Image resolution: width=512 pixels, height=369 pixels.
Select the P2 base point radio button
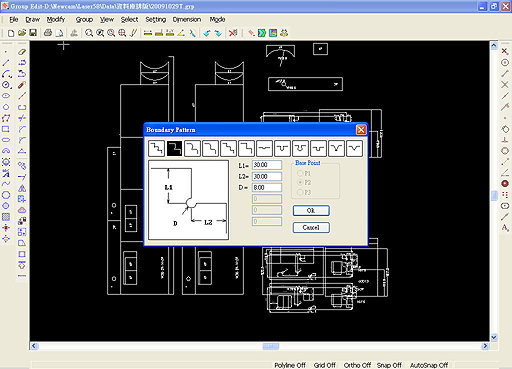tap(300, 182)
